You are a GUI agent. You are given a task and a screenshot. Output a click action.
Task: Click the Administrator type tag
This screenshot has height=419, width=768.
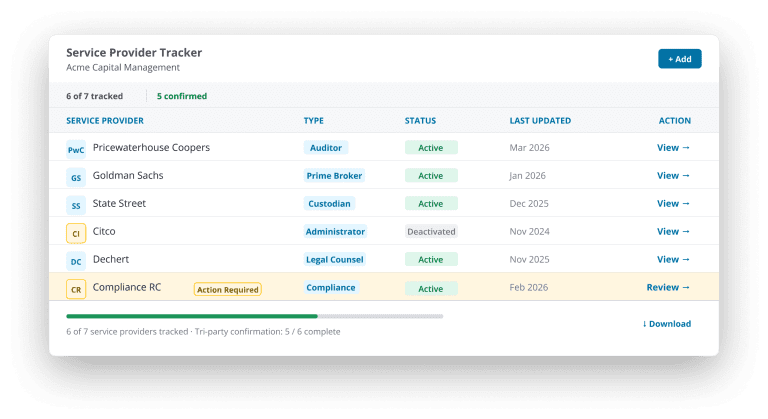(x=335, y=231)
